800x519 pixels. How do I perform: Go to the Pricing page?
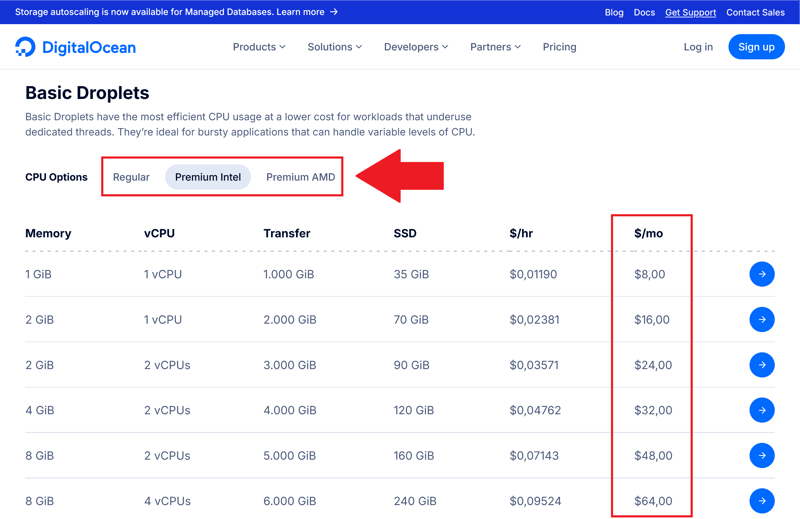click(x=559, y=47)
